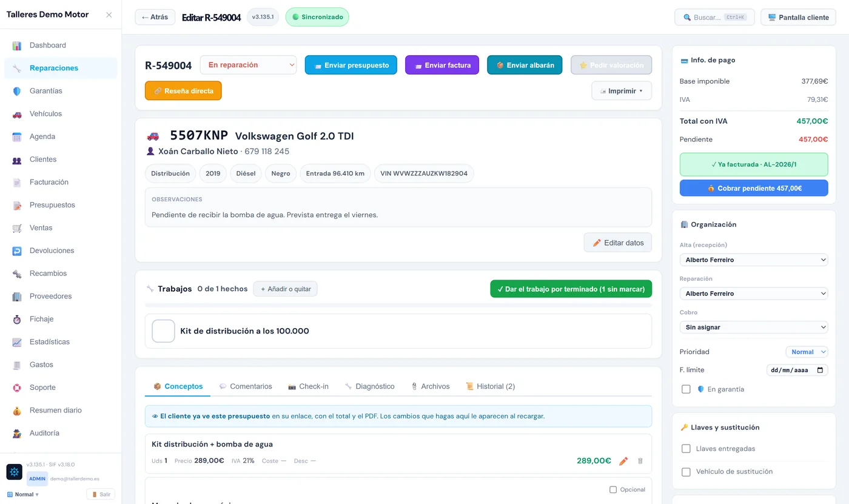Viewport: 849px width, 504px height.
Task: Open the Vehículos car icon
Action: 17,114
